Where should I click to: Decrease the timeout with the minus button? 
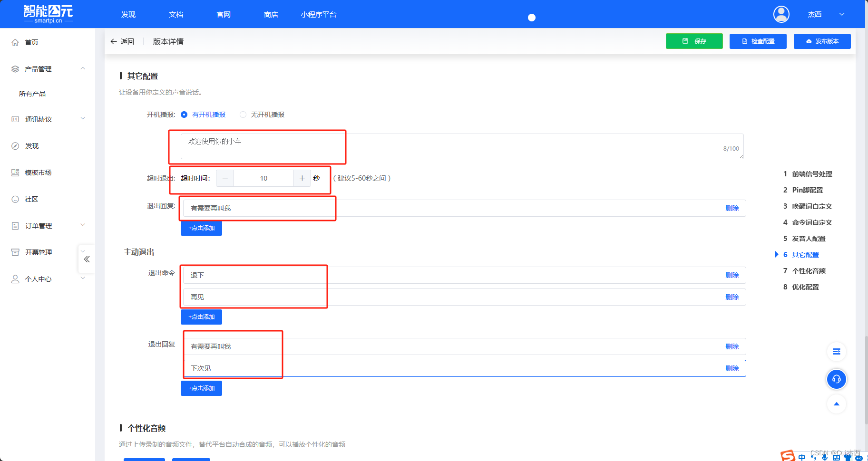click(225, 178)
